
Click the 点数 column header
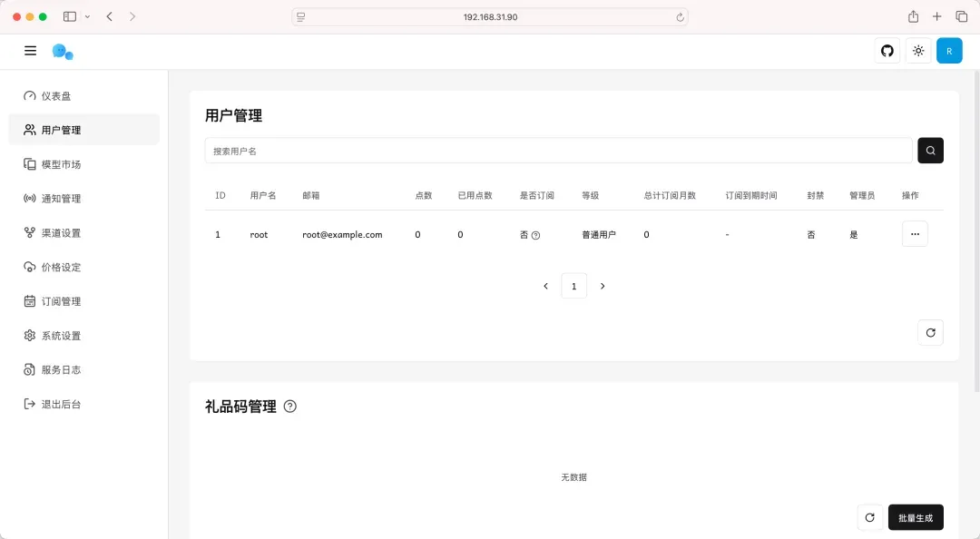tap(423, 196)
